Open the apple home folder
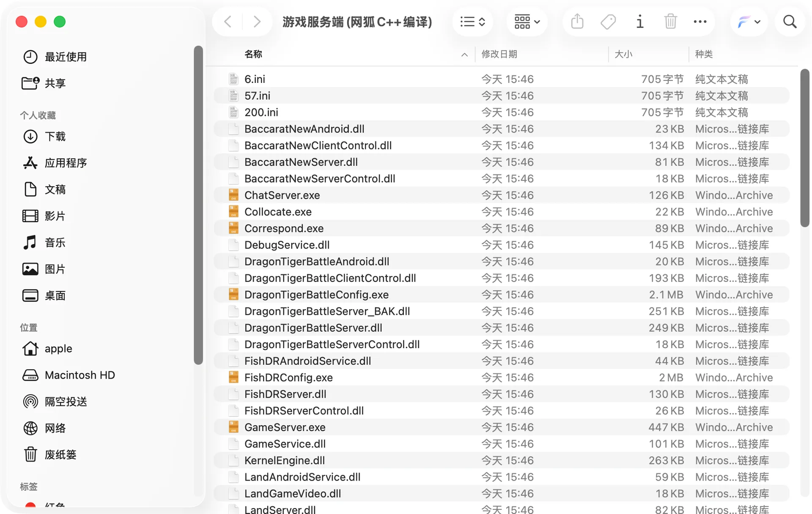Screen dimensions: 812x514 click(x=47, y=349)
